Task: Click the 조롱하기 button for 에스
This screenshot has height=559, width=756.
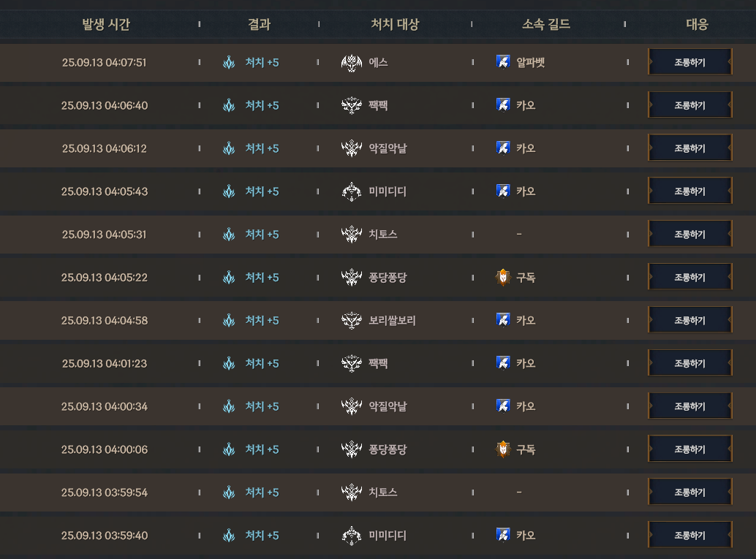Action: [690, 61]
